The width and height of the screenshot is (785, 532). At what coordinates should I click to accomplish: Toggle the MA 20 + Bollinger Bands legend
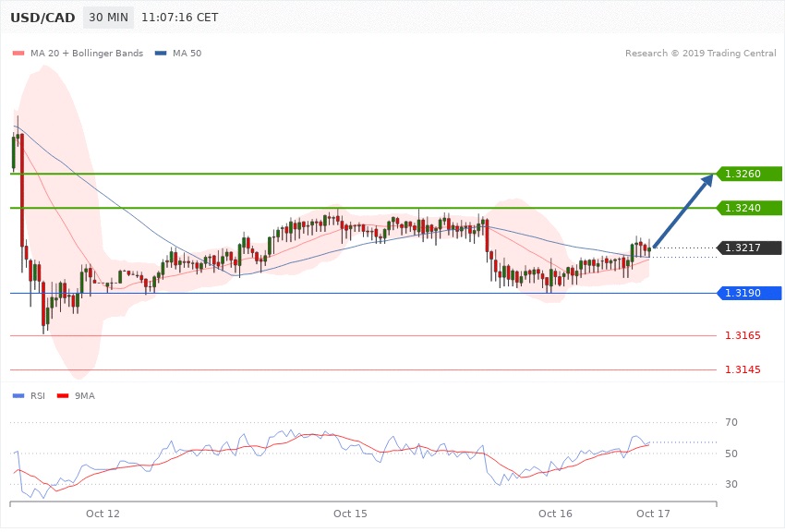[87, 54]
